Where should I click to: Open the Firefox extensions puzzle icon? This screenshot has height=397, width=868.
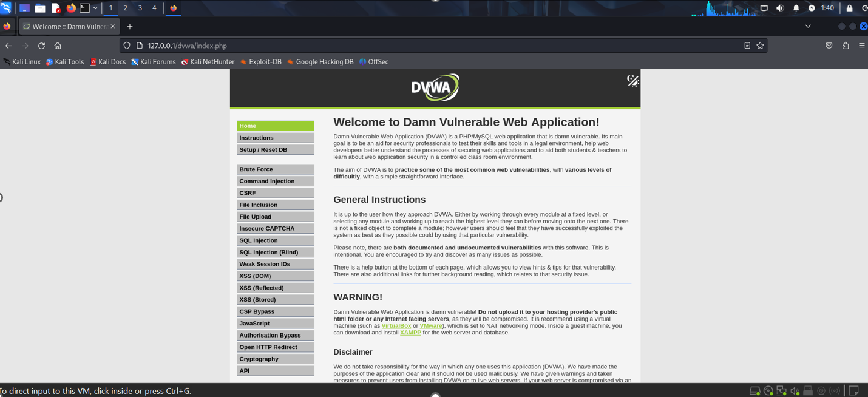tap(846, 46)
